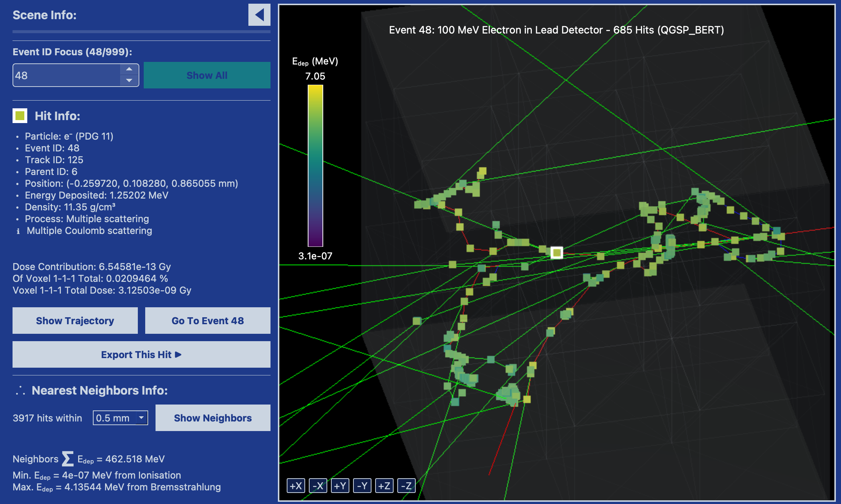Image resolution: width=841 pixels, height=504 pixels.
Task: Click 'Voxel 1-1-1 Total Dose' line
Action: 102,290
